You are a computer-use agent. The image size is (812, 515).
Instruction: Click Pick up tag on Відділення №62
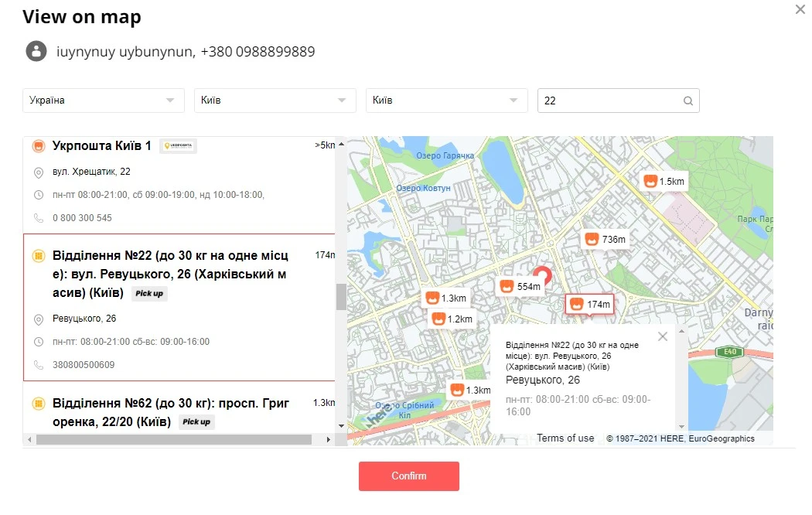[196, 422]
